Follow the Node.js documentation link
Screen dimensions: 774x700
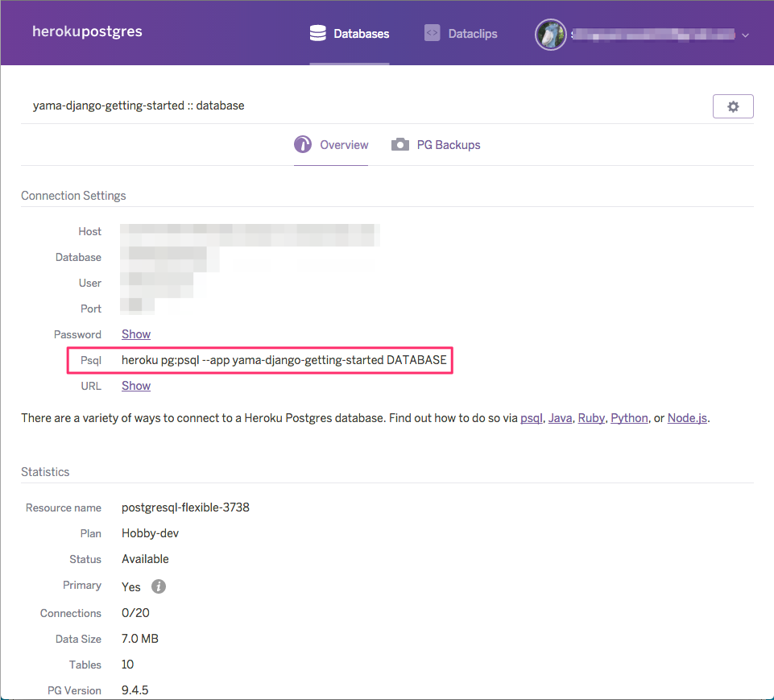[686, 417]
